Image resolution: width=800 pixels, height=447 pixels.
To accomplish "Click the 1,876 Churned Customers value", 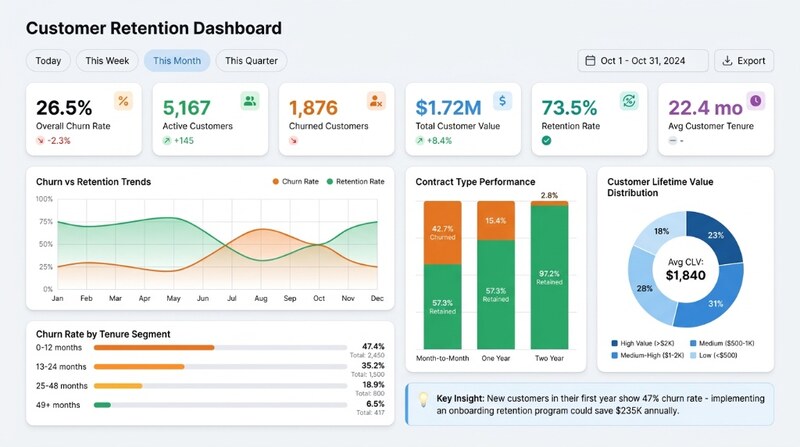I will point(313,108).
